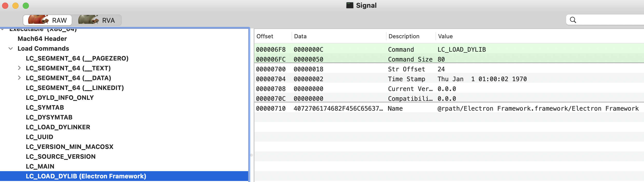Select Mach64 Header in tree
This screenshot has width=644, height=182.
(x=42, y=39)
